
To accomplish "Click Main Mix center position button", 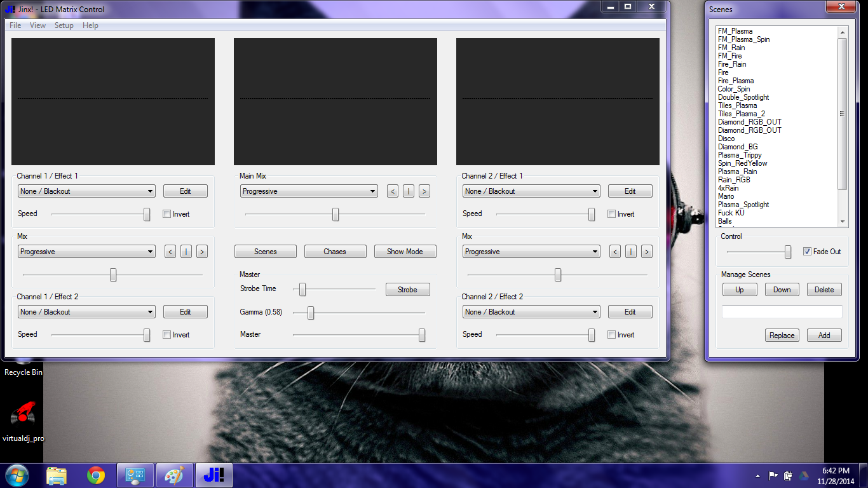I will (x=409, y=191).
